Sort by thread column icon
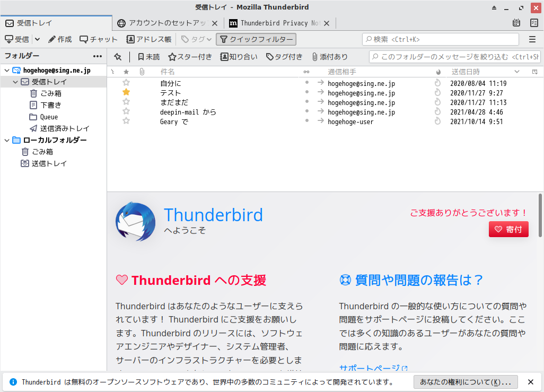Image resolution: width=544 pixels, height=392 pixels. 113,72
